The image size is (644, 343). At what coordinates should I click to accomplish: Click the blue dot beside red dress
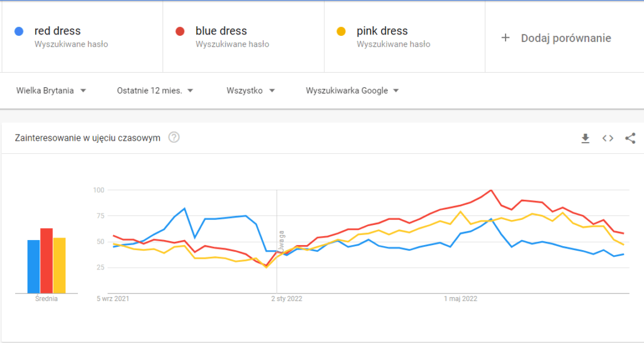click(x=19, y=31)
